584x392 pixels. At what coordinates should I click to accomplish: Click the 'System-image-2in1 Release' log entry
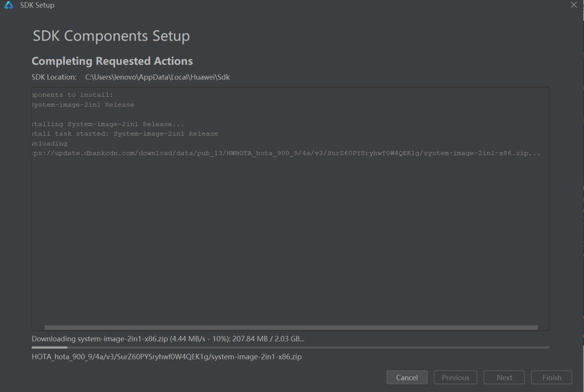pos(83,104)
